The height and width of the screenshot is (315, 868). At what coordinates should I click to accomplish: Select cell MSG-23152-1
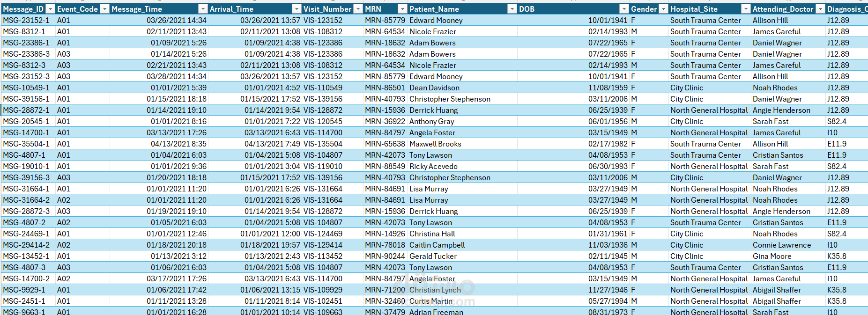[26, 20]
